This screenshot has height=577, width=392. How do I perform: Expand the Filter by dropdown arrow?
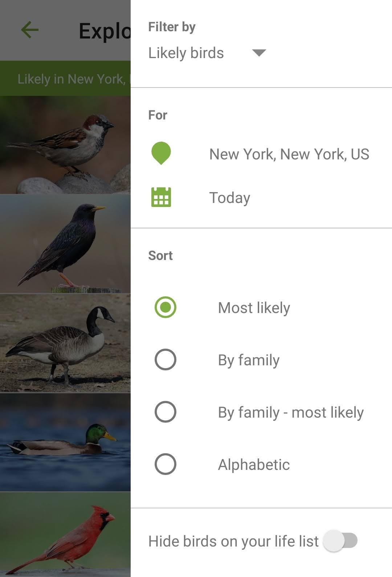pos(259,53)
